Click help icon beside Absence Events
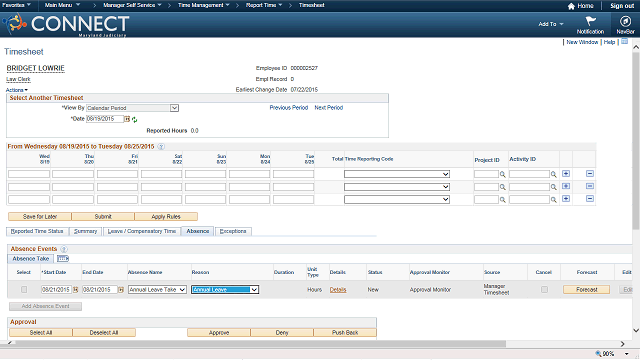Image resolution: width=640 pixels, height=360 pixels. 64,249
